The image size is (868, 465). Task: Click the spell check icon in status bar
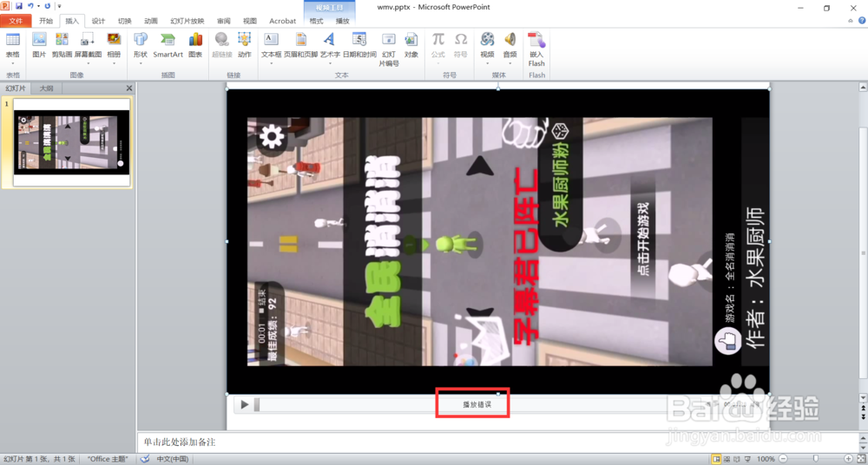pos(145,459)
